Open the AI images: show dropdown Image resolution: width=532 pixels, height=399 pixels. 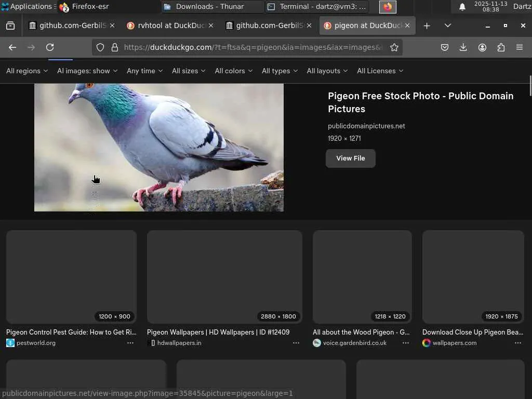[x=87, y=71]
